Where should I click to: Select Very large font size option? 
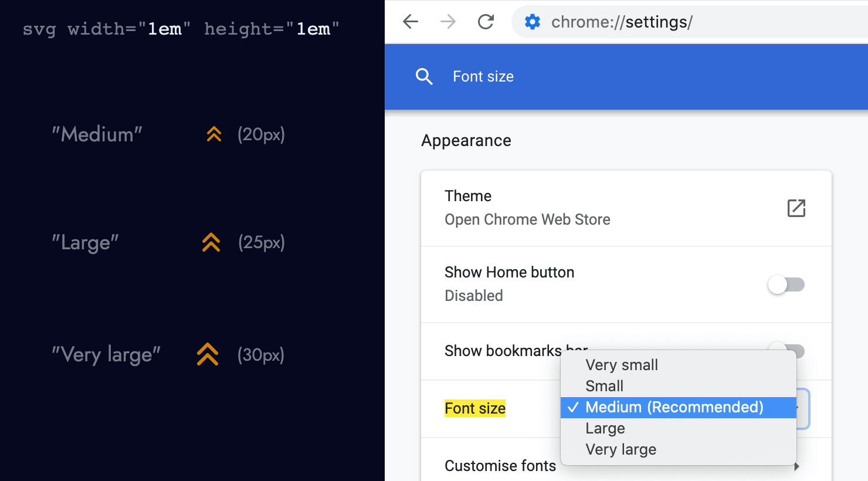click(679, 449)
